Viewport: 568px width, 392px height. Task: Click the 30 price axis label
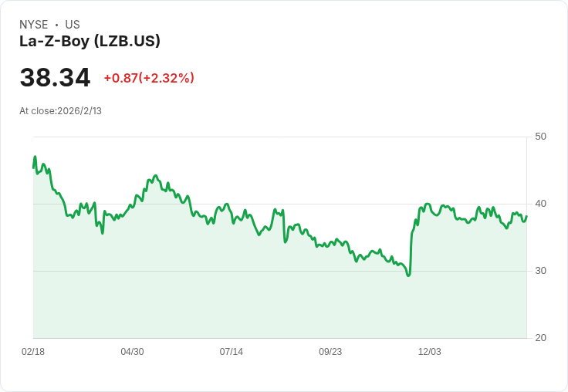pyautogui.click(x=541, y=271)
